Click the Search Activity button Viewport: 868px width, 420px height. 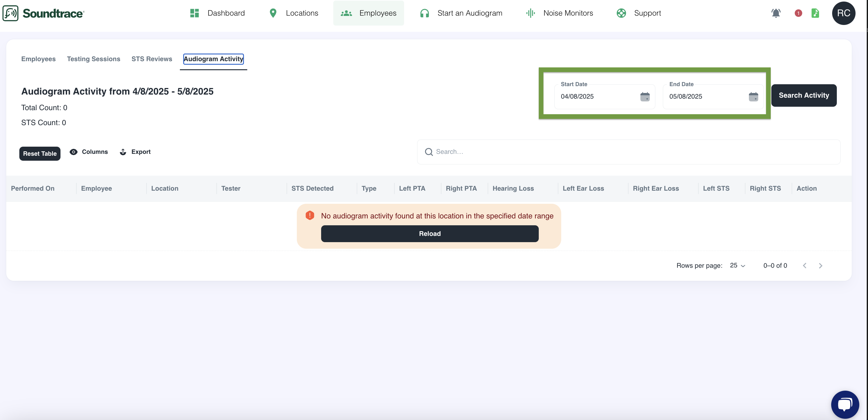[804, 95]
